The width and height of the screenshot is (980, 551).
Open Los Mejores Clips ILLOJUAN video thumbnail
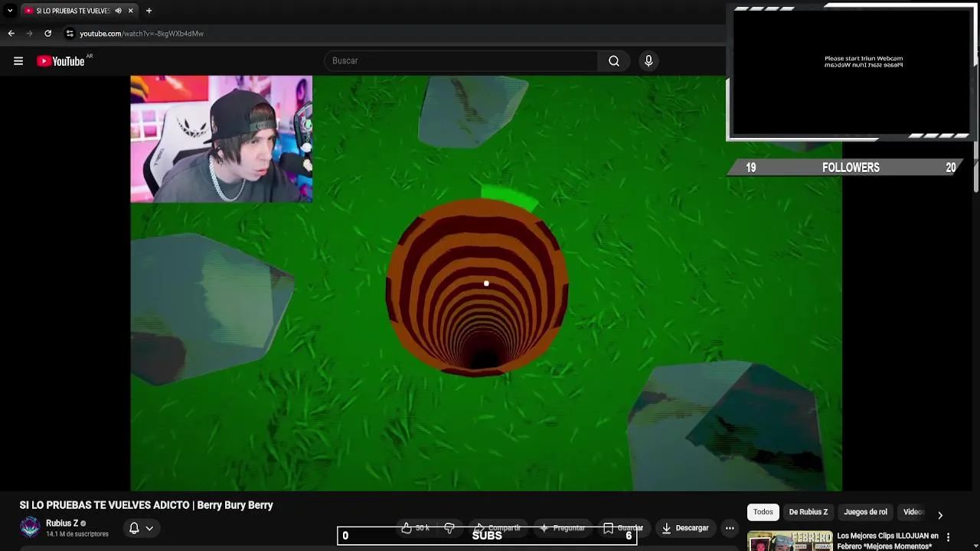pyautogui.click(x=789, y=541)
